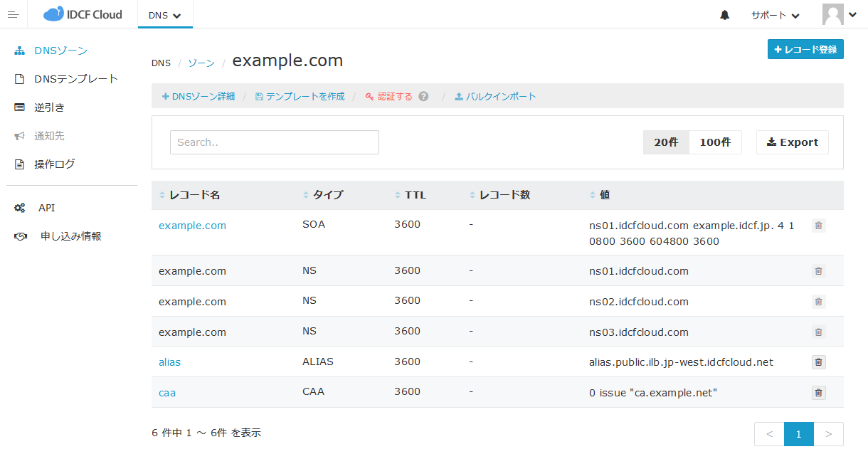Delete the alias record via trash icon
This screenshot has height=459, width=868.
coord(818,362)
